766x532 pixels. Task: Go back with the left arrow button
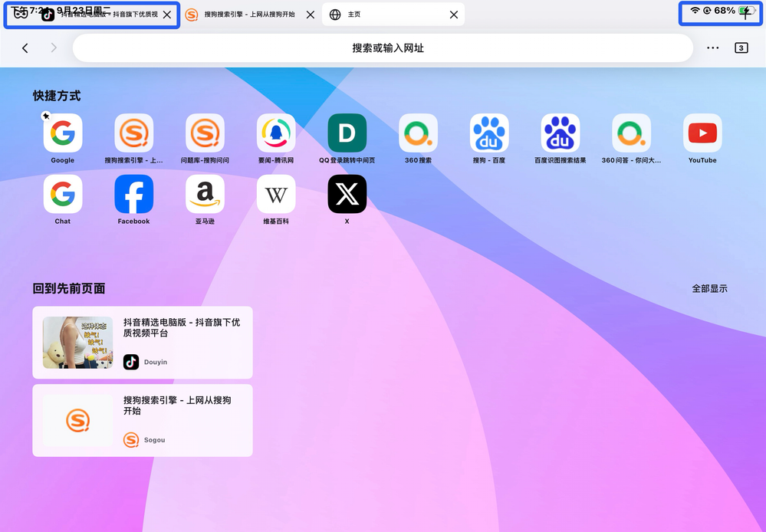tap(25, 48)
